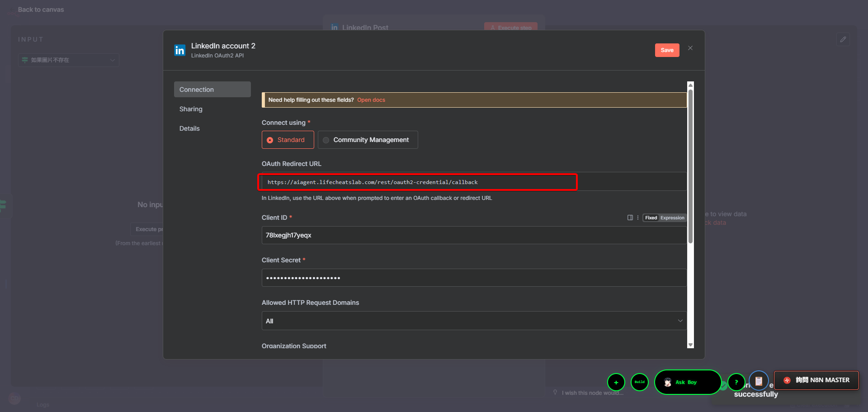This screenshot has height=412, width=868.
Task: Click the clipboard icon near the success toast
Action: [x=759, y=380]
